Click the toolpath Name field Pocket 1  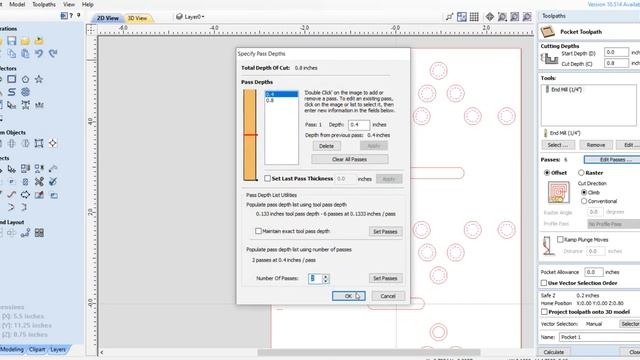[x=599, y=337]
